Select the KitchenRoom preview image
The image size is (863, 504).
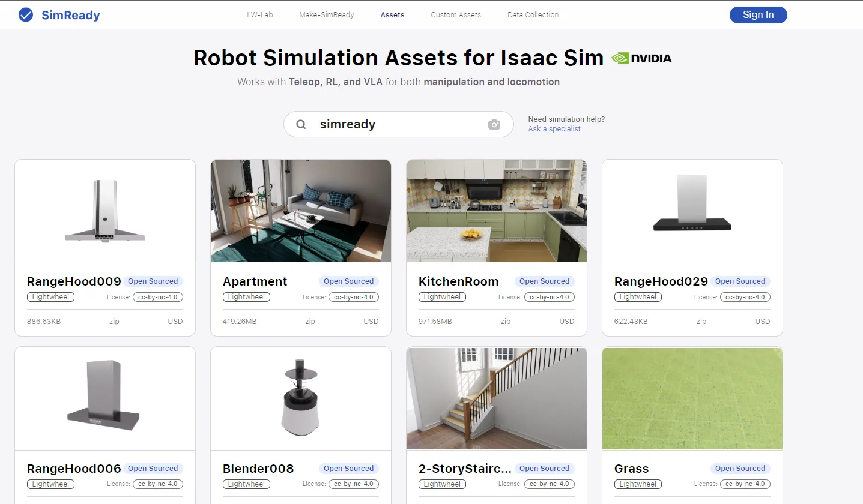pos(497,211)
